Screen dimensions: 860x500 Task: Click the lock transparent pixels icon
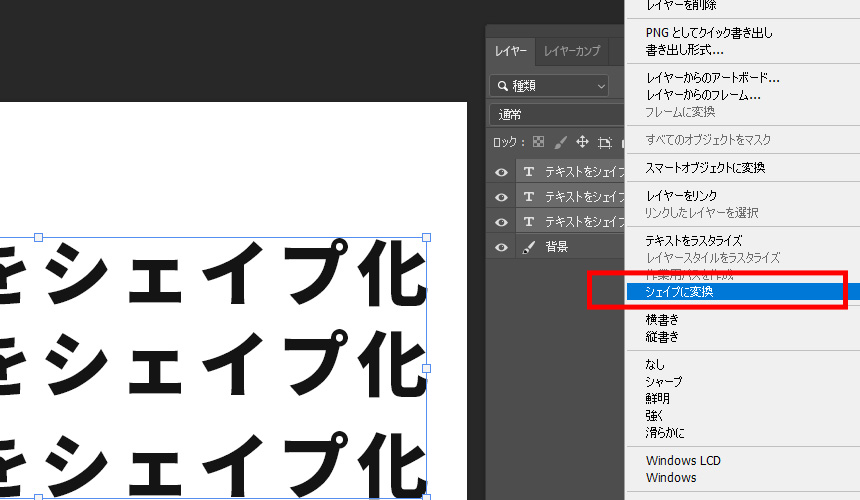click(539, 142)
